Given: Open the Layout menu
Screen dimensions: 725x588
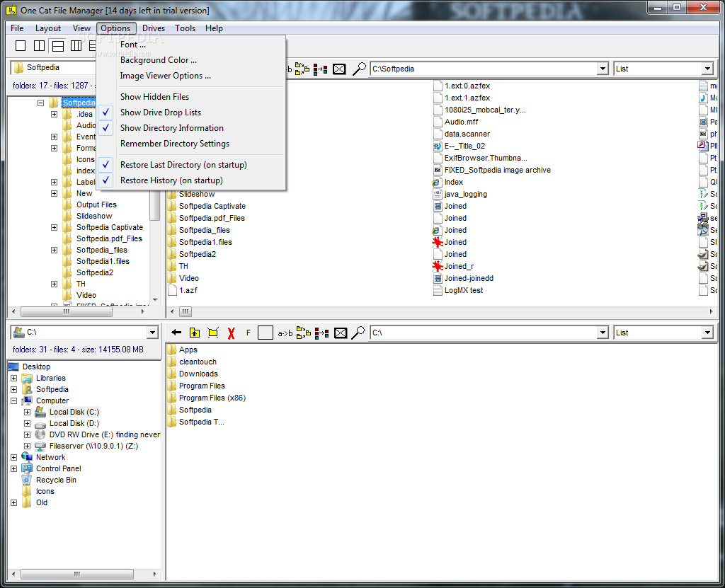Looking at the screenshot, I should (48, 28).
